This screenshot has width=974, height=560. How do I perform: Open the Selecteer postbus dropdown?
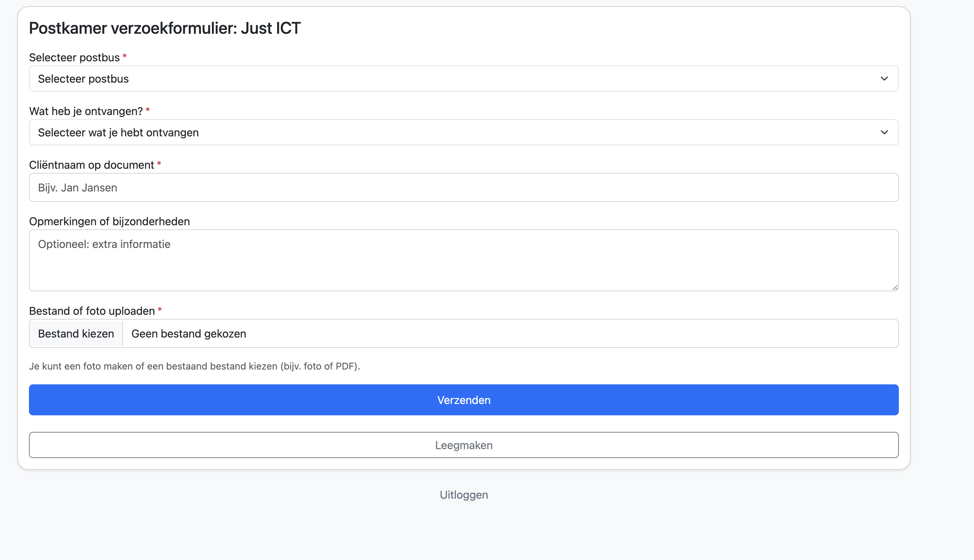tap(464, 79)
